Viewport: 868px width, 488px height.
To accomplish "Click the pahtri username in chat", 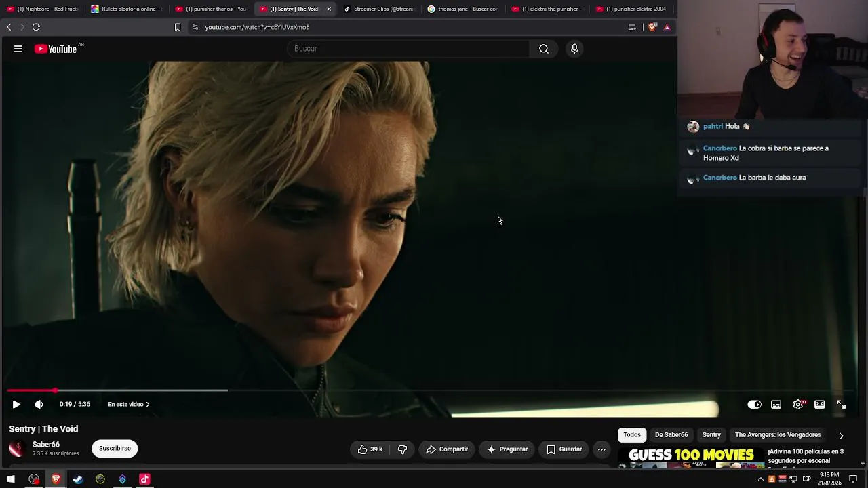I will point(713,126).
